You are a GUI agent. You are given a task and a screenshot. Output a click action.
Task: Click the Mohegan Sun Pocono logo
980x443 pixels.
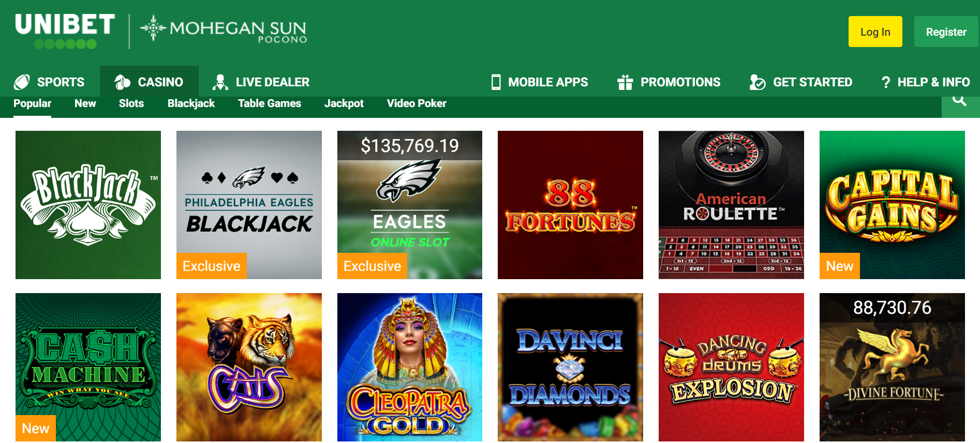pos(224,29)
